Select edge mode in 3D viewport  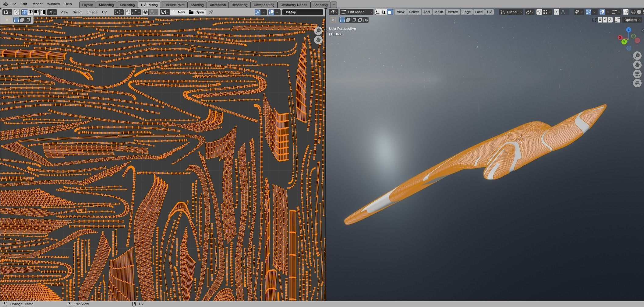pos(384,12)
